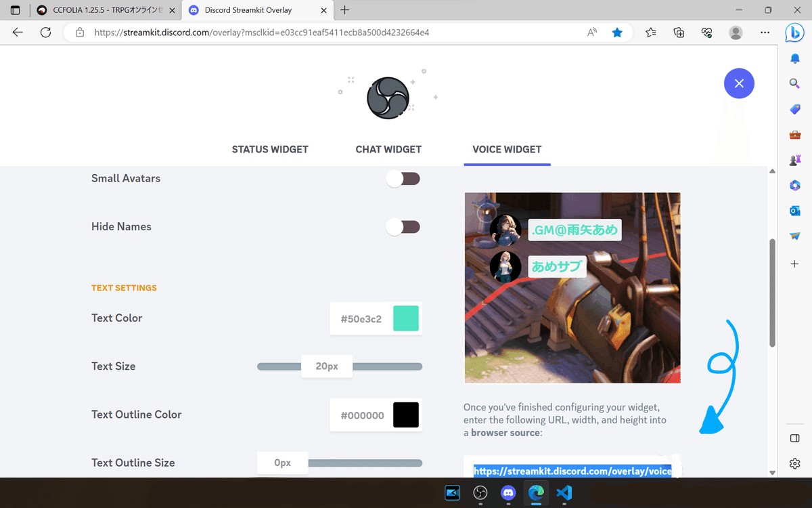Open the notifications bell in Edge sidebar
Viewport: 812px width, 508px height.
(x=795, y=59)
